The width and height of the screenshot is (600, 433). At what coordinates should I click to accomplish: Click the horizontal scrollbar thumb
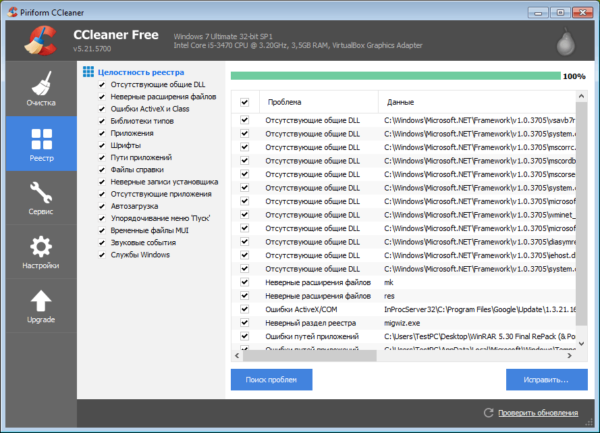310,356
